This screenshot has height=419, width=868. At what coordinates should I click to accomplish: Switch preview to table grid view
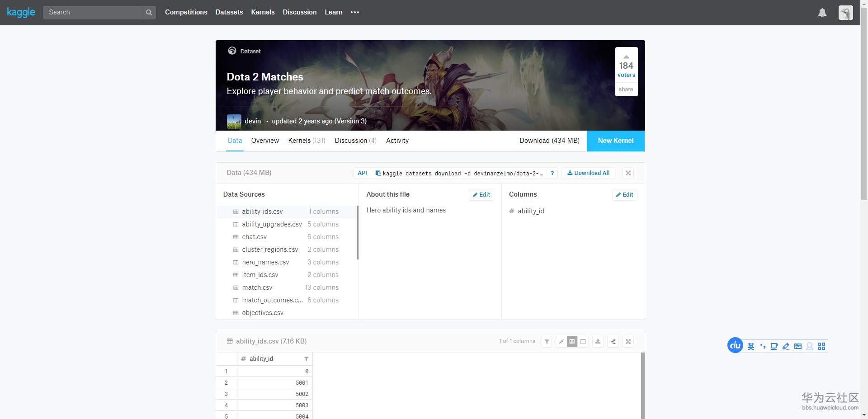pyautogui.click(x=572, y=342)
